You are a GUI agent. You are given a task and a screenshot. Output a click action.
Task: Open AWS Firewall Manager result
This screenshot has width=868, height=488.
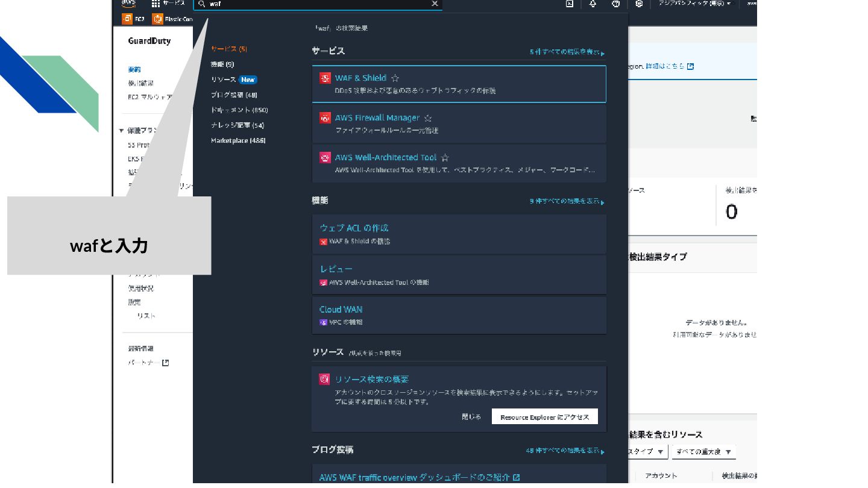(x=459, y=124)
